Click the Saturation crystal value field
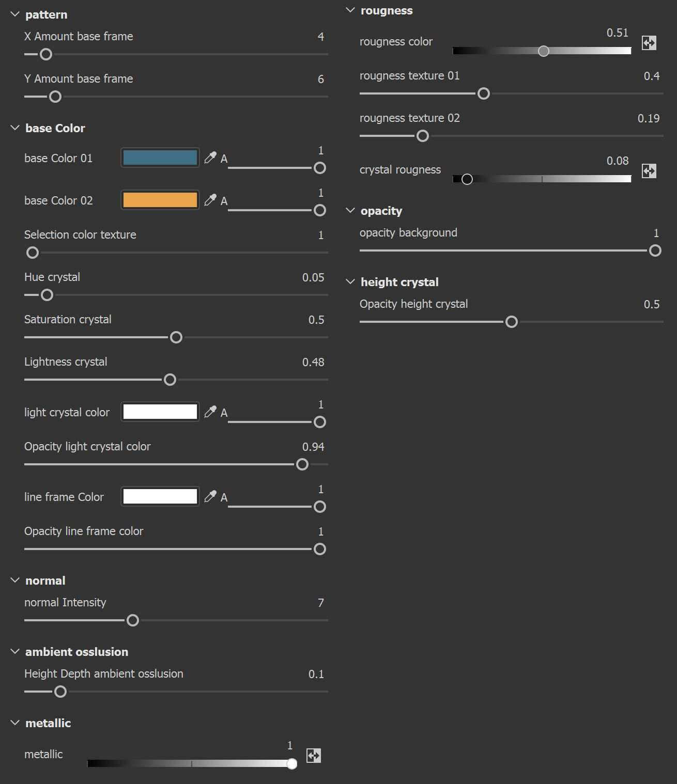 click(316, 320)
